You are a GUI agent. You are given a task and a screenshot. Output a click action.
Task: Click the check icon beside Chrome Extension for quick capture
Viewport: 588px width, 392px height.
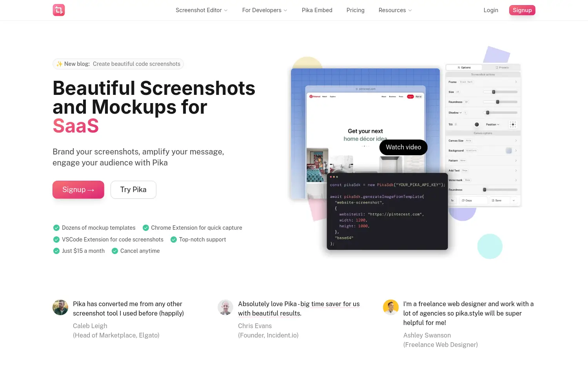point(146,228)
